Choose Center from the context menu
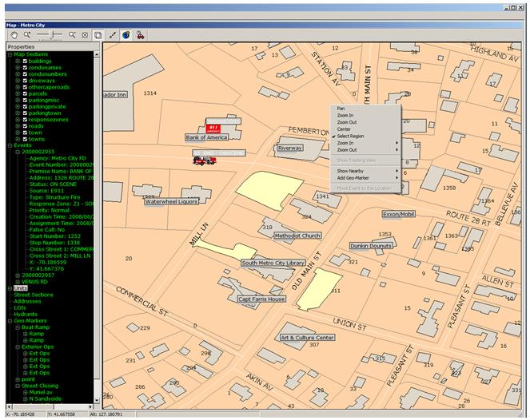530x420 pixels. coord(344,129)
